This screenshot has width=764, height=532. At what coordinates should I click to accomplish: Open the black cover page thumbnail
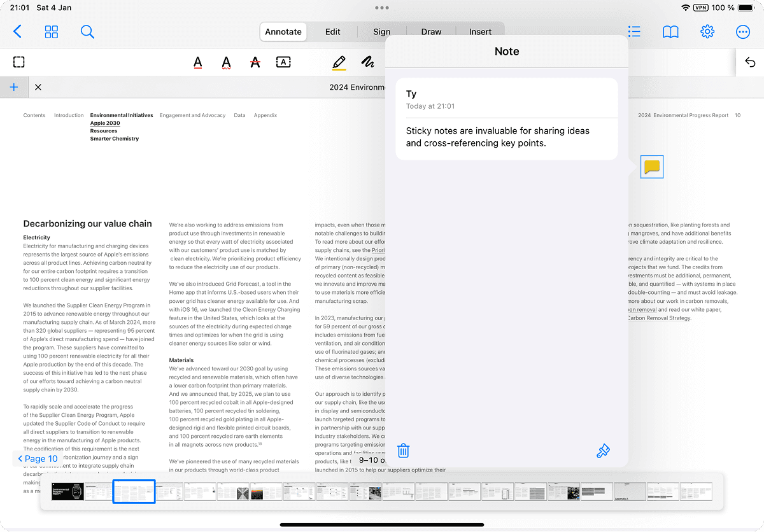pyautogui.click(x=67, y=491)
